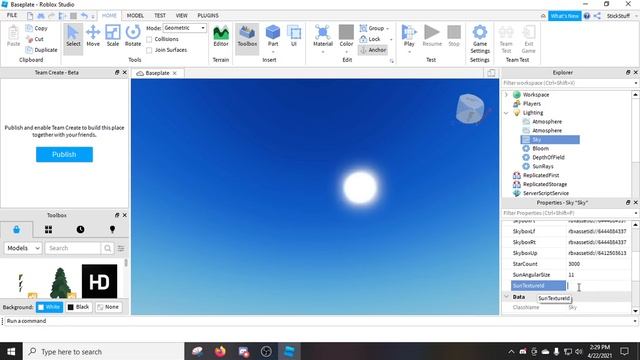Open Toolbox Creations lightbulb tab
Viewport: 640px width, 360px height.
pyautogui.click(x=112, y=229)
